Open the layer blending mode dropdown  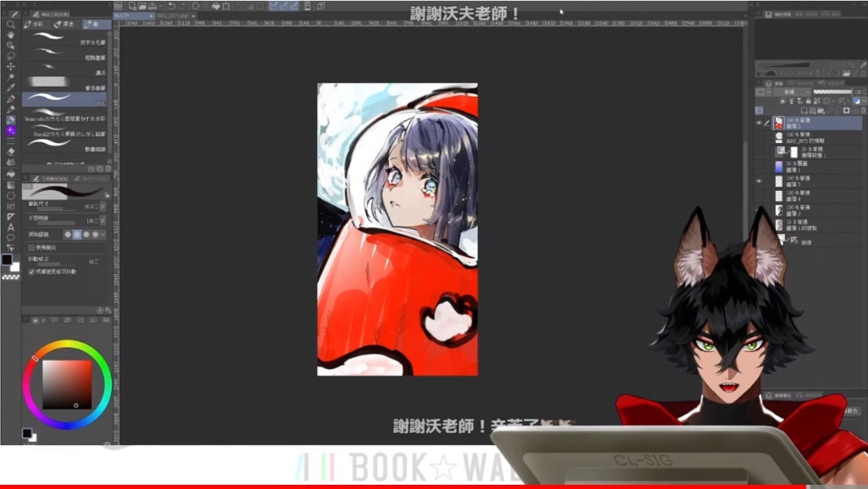[x=792, y=92]
